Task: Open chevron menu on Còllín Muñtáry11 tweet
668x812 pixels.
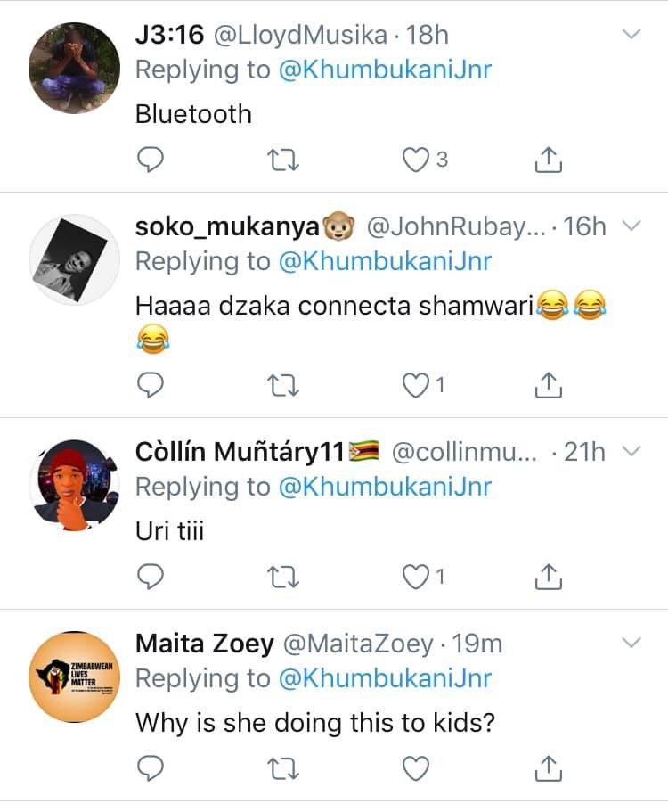Action: tap(631, 451)
